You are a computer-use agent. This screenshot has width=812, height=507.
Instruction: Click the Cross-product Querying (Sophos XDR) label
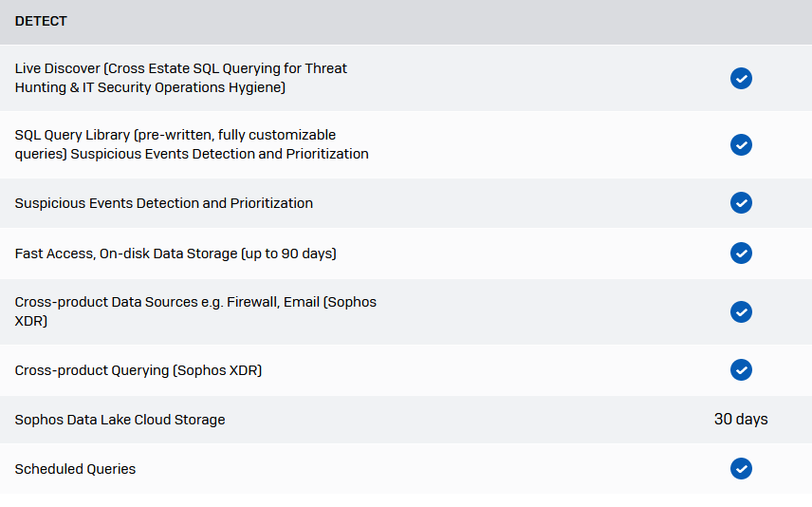pyautogui.click(x=138, y=370)
